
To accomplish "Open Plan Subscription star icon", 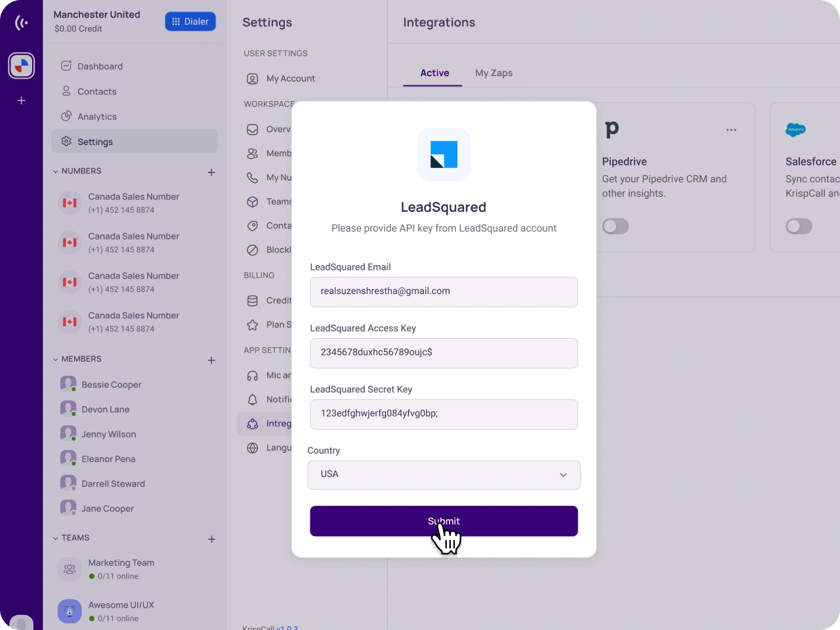I will (253, 325).
